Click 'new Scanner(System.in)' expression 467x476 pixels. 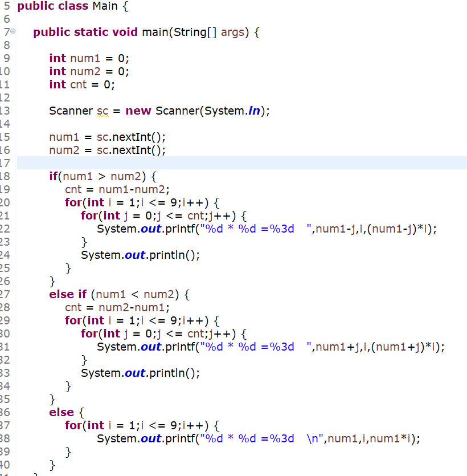(195, 111)
